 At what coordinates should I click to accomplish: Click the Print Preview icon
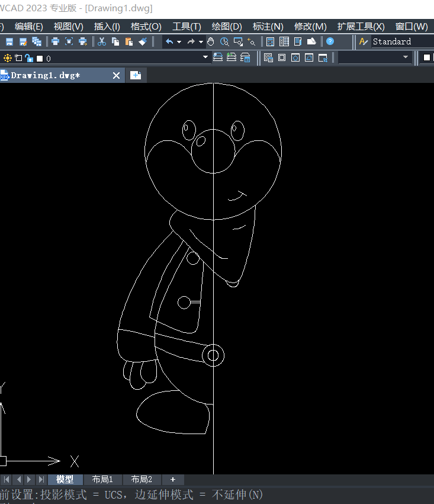tap(69, 41)
